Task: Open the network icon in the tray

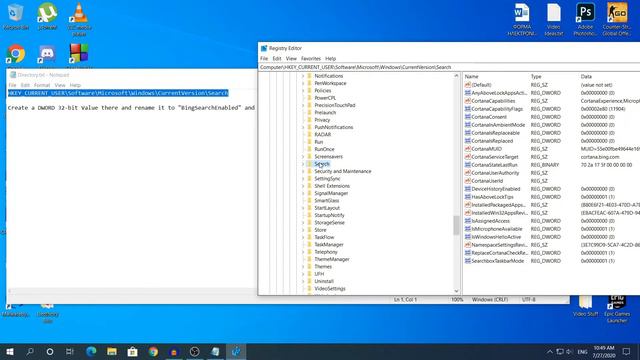Action: (560, 351)
